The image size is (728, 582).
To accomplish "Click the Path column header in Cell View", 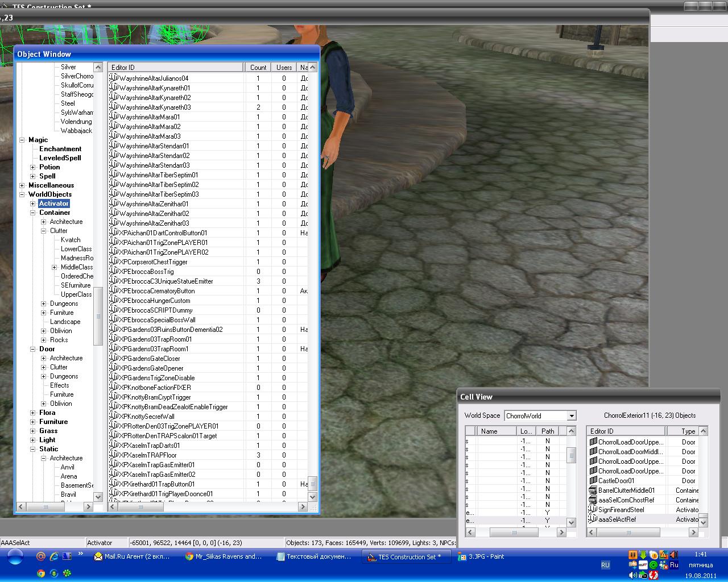I will [548, 431].
